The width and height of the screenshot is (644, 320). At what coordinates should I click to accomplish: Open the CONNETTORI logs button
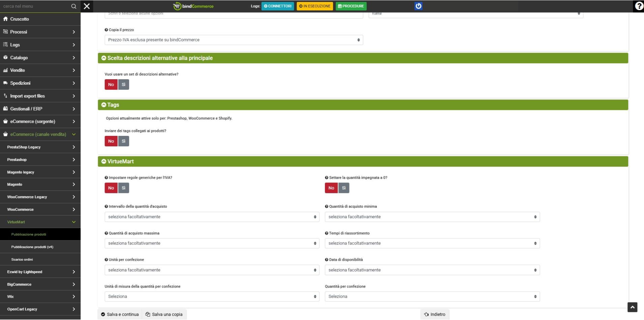pyautogui.click(x=277, y=6)
